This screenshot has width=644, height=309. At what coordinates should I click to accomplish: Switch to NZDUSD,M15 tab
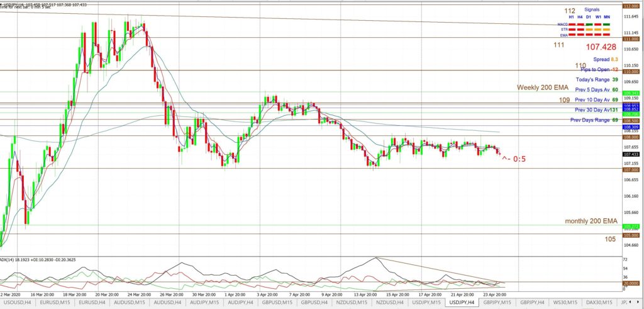coord(352,303)
